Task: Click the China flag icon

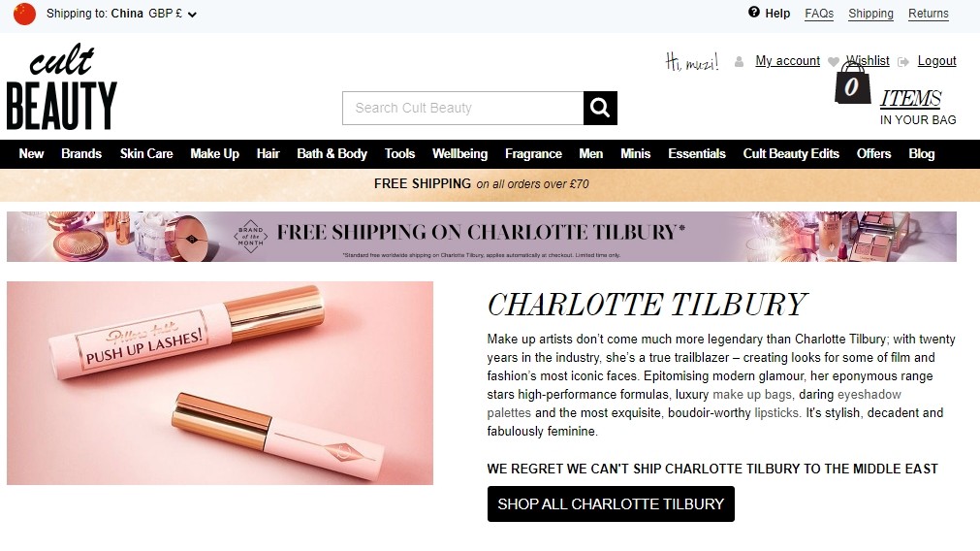Action: (x=25, y=14)
